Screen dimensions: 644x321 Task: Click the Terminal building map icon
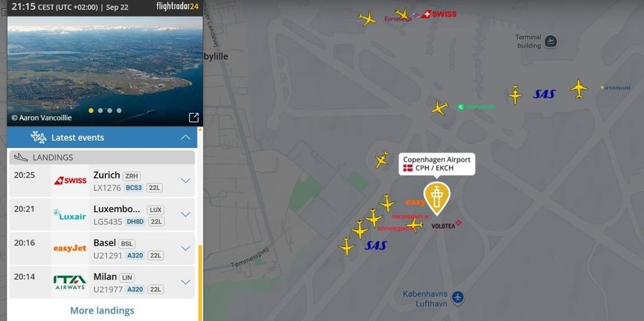point(551,41)
